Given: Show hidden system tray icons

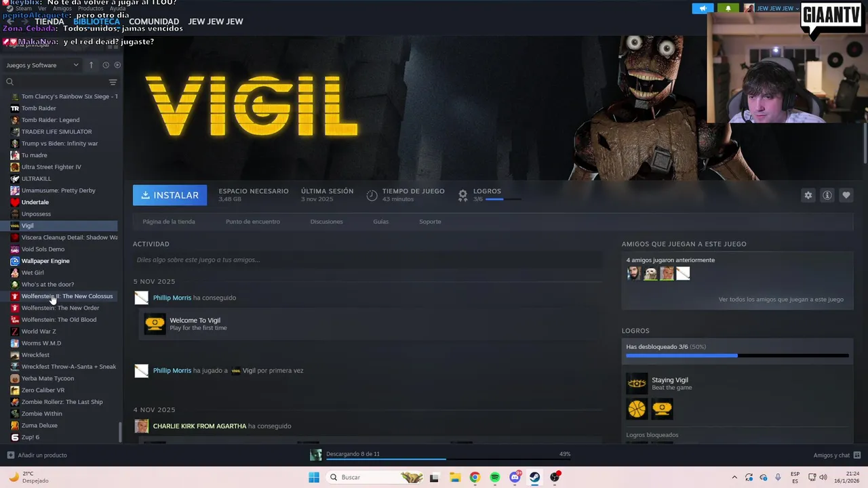Looking at the screenshot, I should pos(734,477).
